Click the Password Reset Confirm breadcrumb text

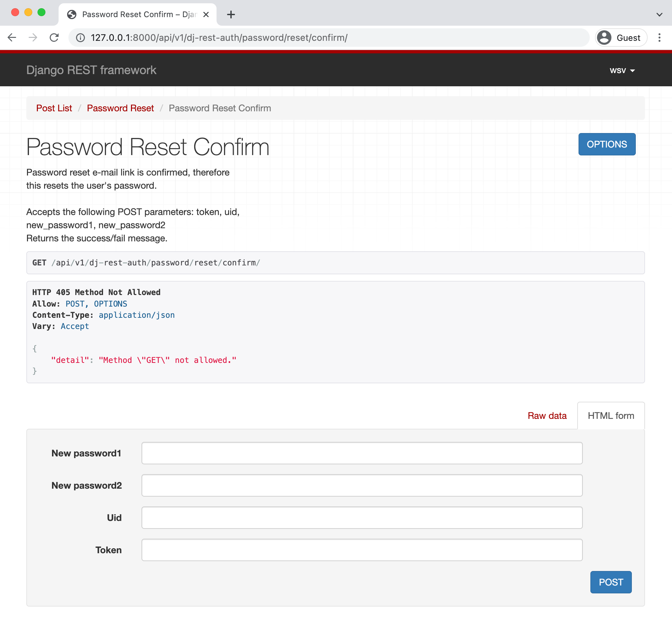[220, 108]
